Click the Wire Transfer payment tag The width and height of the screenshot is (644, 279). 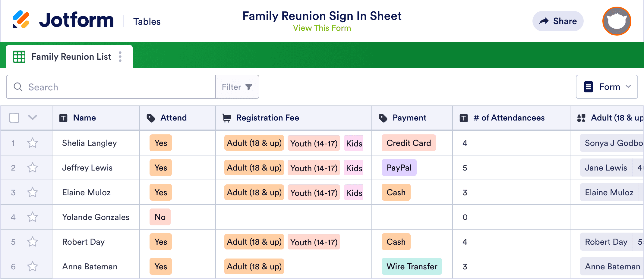tap(412, 266)
